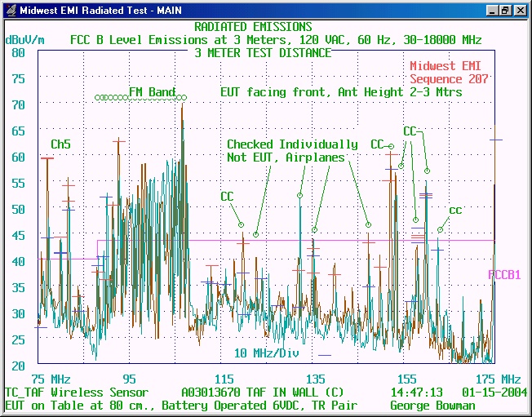Viewport: 532px width, 417px height.
Task: Select the 'Checked Individually Not EUT, Airplanes' note
Action: [292, 151]
